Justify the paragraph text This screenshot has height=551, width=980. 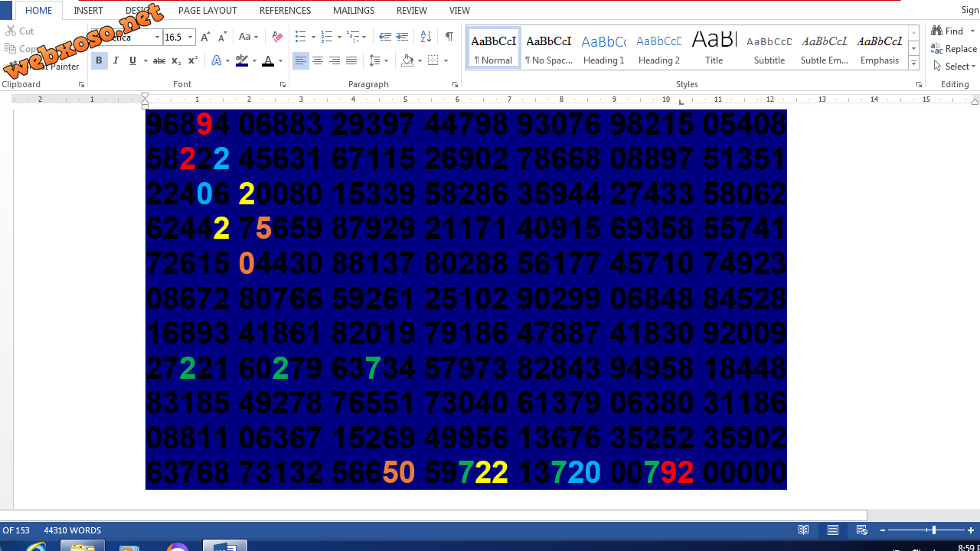351,60
